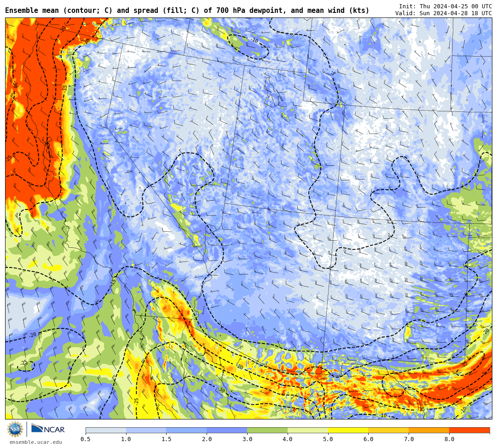
Task: Click the colorbar label 5.0
Action: (x=328, y=439)
